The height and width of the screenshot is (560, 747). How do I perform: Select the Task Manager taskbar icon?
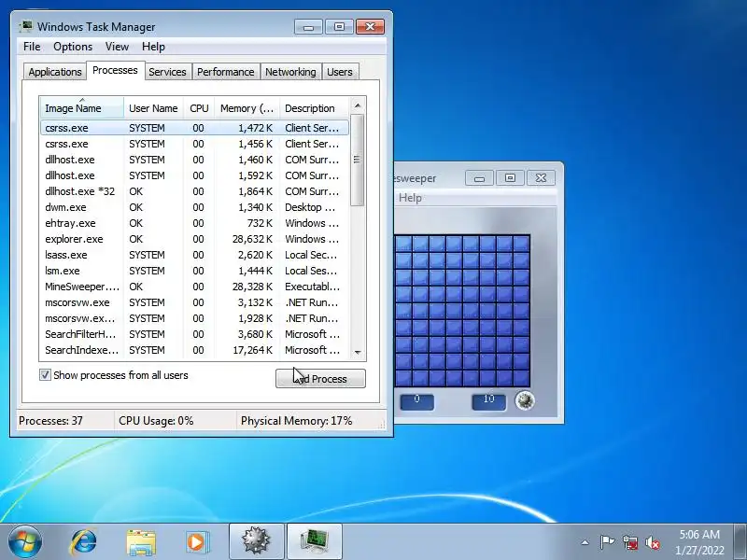315,541
